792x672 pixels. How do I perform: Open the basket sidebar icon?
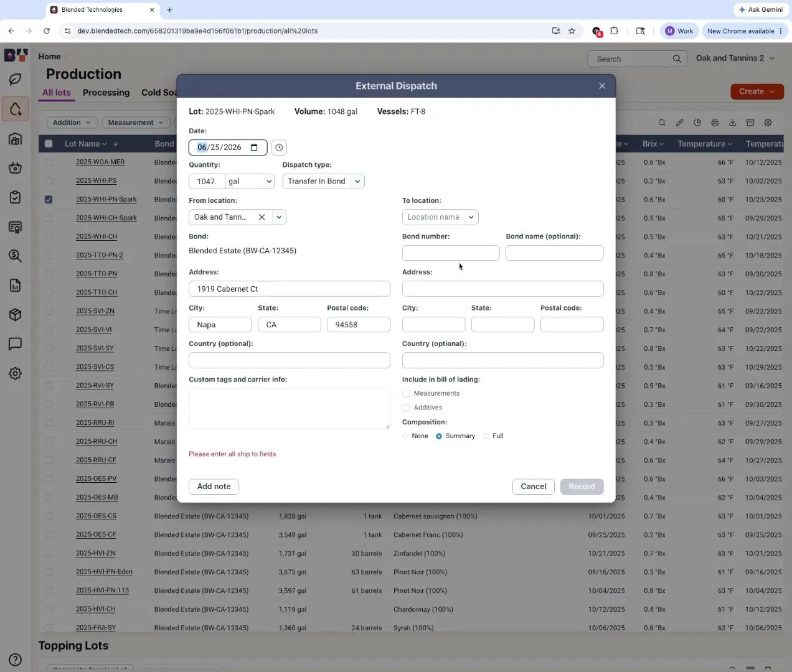pos(16,168)
